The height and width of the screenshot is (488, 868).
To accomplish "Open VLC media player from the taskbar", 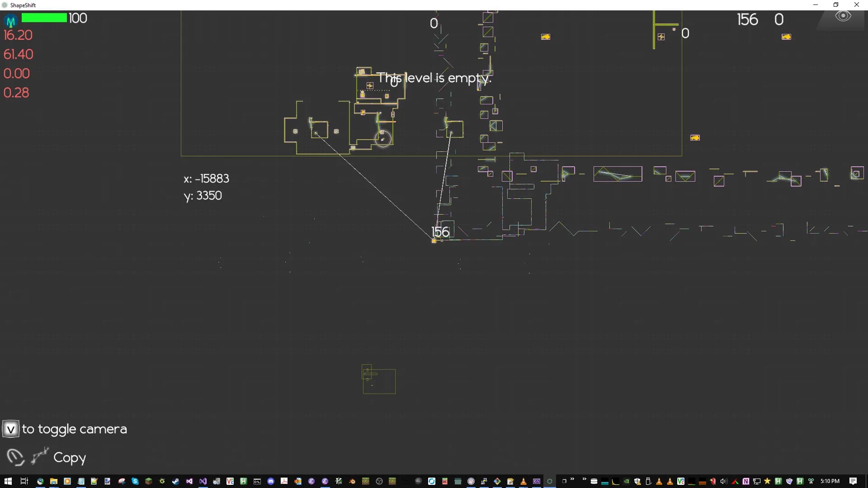I will click(x=524, y=481).
